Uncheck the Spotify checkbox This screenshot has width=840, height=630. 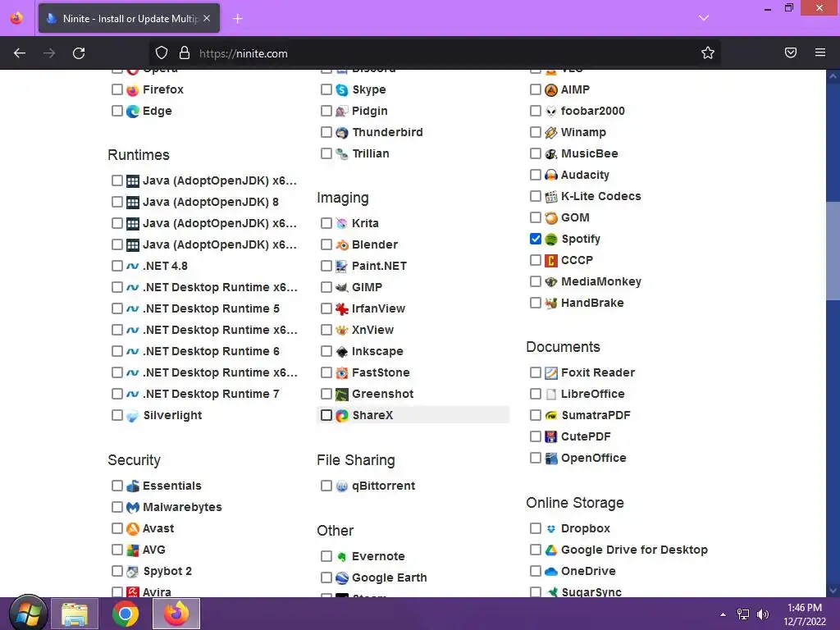coord(535,239)
